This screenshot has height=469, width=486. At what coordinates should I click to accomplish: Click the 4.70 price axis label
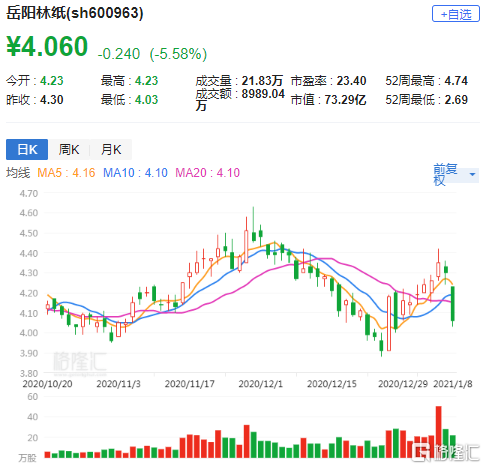29,194
